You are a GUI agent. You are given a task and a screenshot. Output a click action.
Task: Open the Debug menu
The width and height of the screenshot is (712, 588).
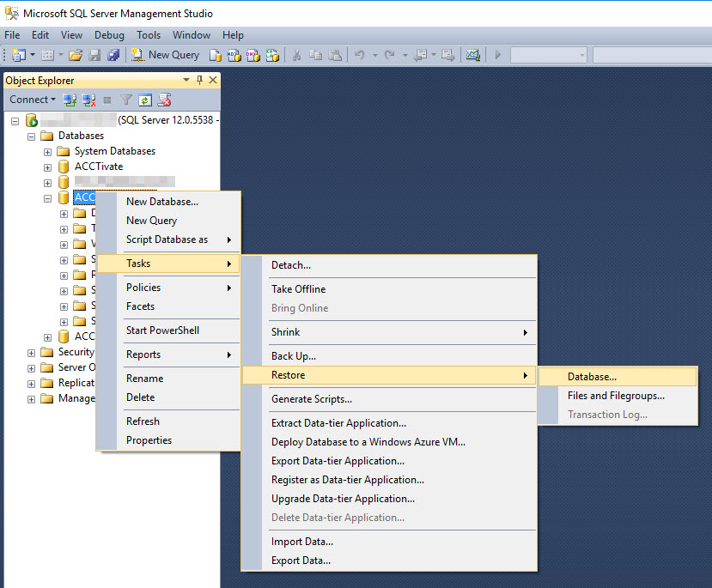pyautogui.click(x=109, y=35)
